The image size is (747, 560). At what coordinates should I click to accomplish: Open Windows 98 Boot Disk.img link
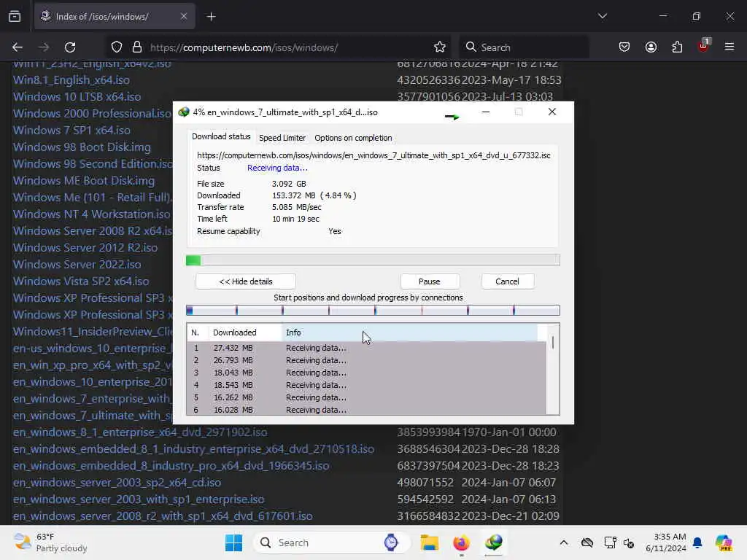tap(82, 147)
